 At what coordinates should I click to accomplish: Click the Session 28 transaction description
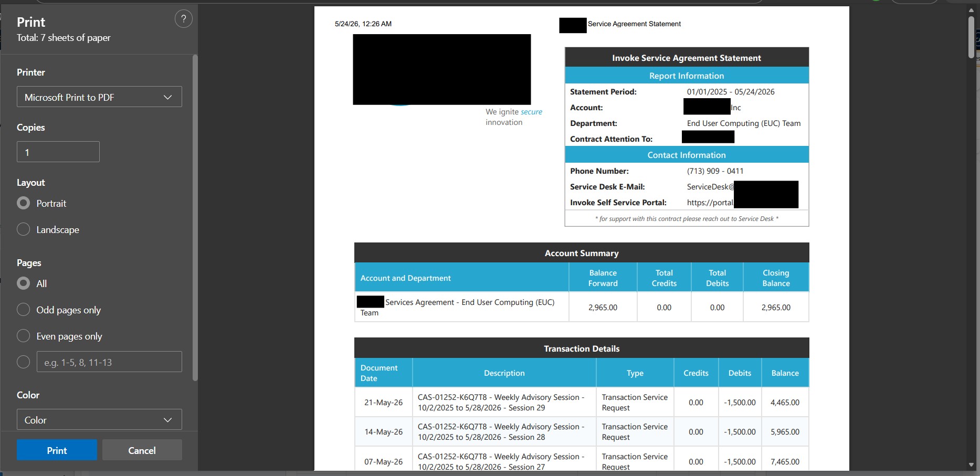(501, 432)
